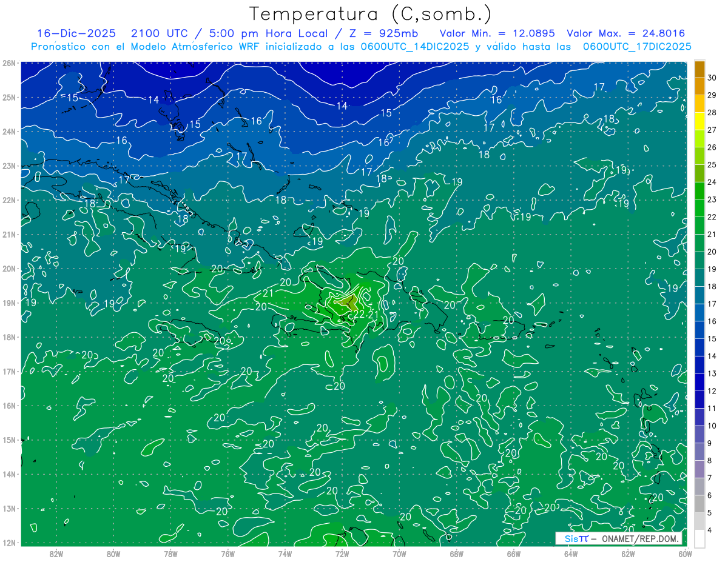This screenshot has width=728, height=562.
Task: Click the '26N' latitude label
Action: pyautogui.click(x=8, y=63)
